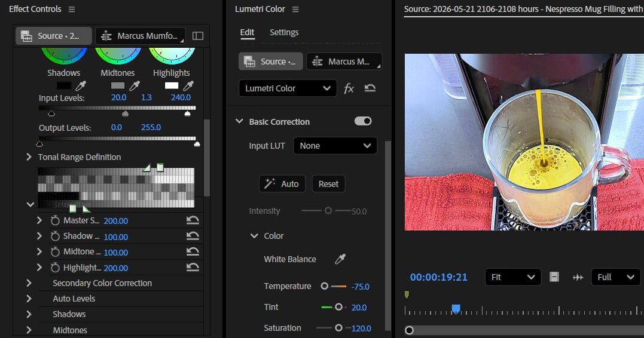Expand Master Saturation property
Image resolution: width=644 pixels, height=338 pixels.
pyautogui.click(x=39, y=221)
